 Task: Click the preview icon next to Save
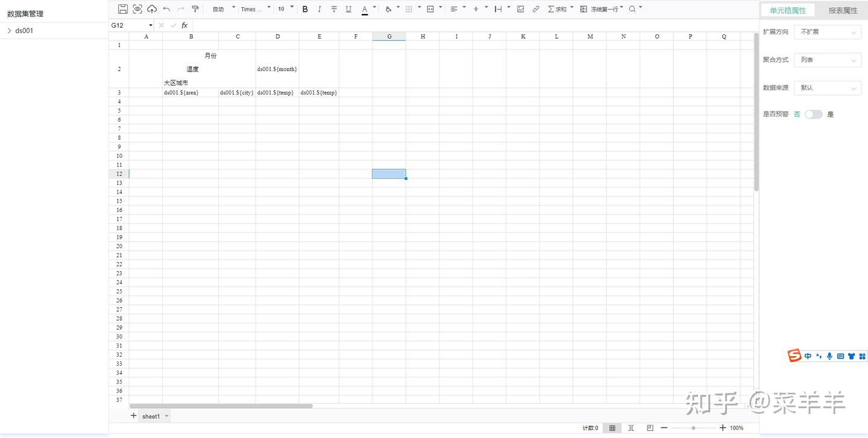[x=137, y=8]
